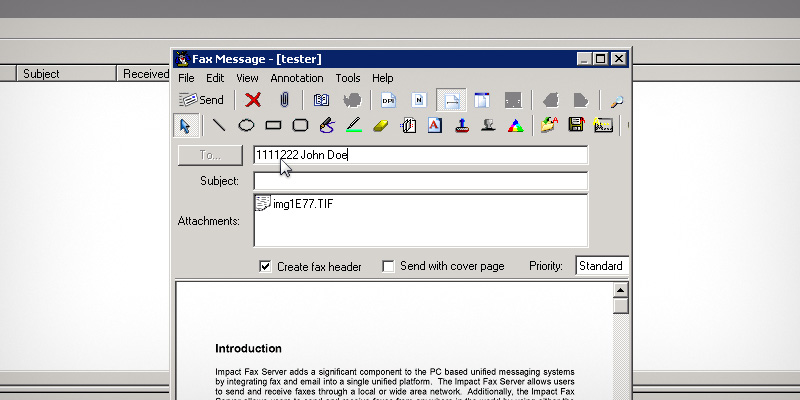Click the save annotation floppy icon
Image resolution: width=800 pixels, height=400 pixels.
pyautogui.click(x=576, y=126)
